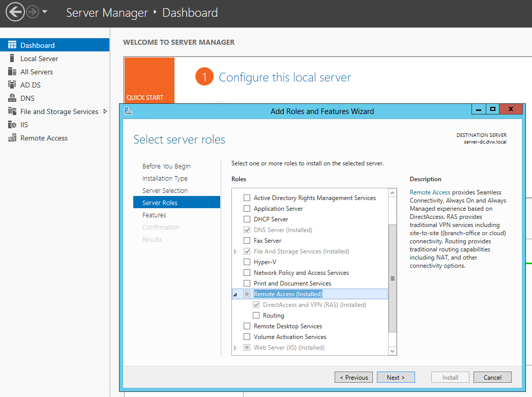This screenshot has width=532, height=397.
Task: Open the navigation history dropdown arrow
Action: pyautogui.click(x=45, y=12)
